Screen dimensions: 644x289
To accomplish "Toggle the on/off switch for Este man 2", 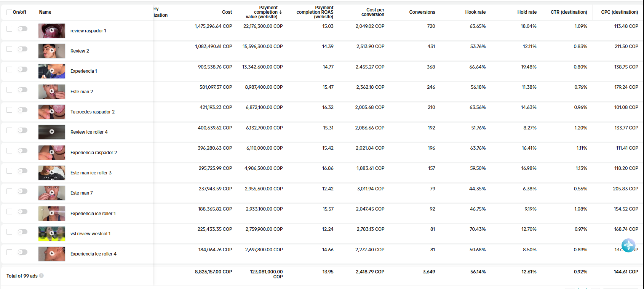I will point(22,90).
